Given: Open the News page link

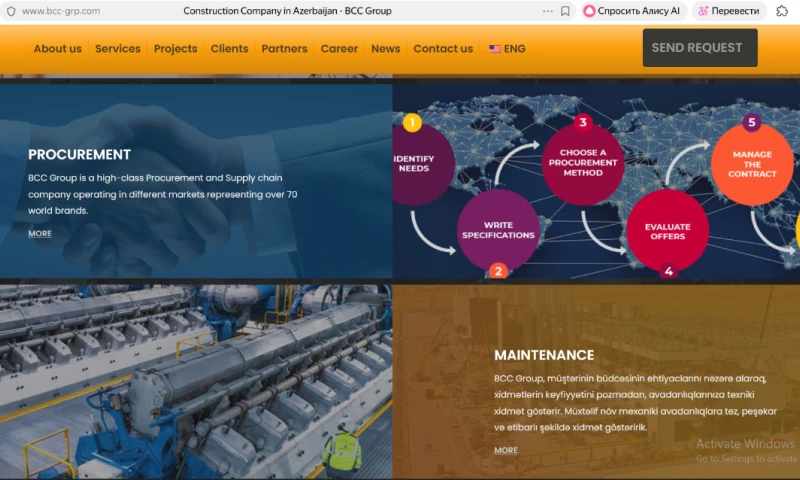Looking at the screenshot, I should 386,48.
